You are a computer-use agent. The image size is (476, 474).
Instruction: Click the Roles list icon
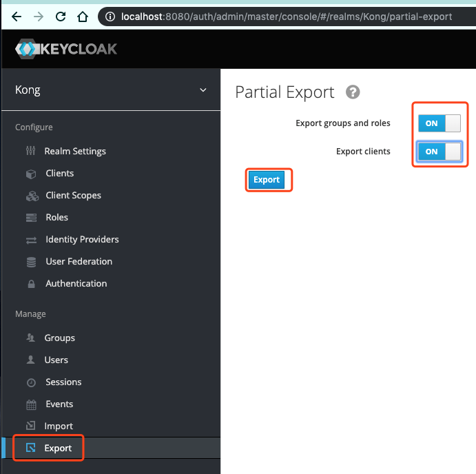[31, 218]
